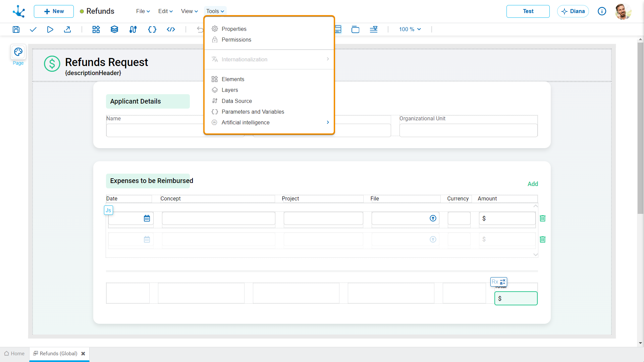Open the curly braces Parameters icon
Viewport: 644px width, 362px height.
pyautogui.click(x=152, y=29)
